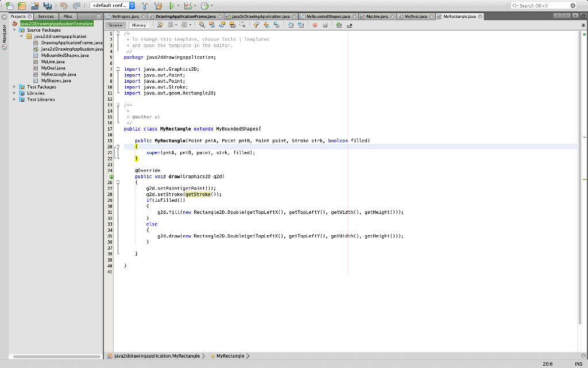Save all open files

click(47, 5)
